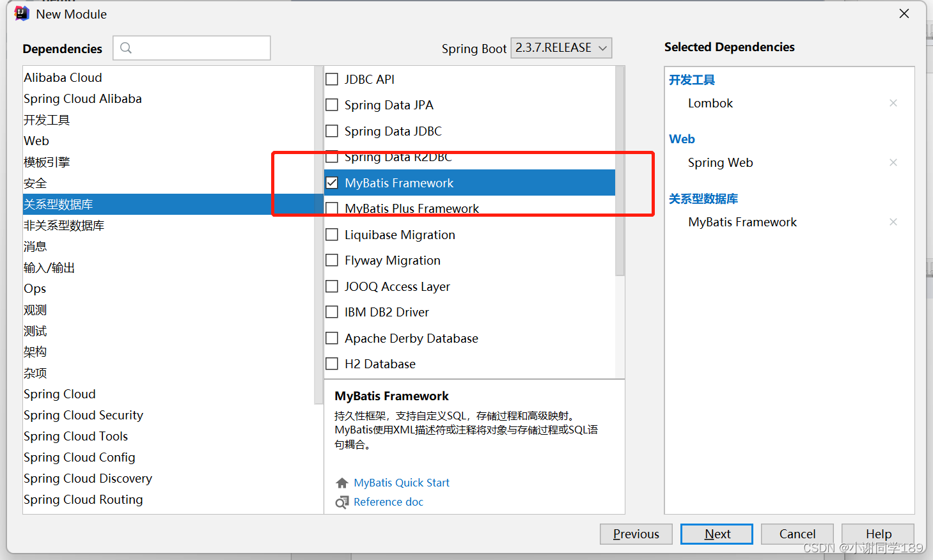Uncheck MyBatis Framework checkbox

click(332, 183)
